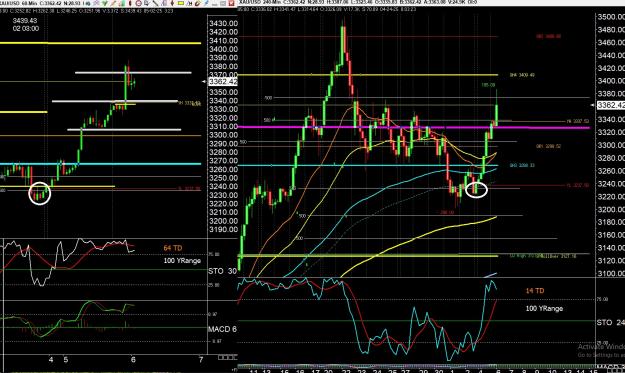Select the yellow rectangle drawing tool
Image resolution: width=625 pixels, height=373 pixels.
tap(181, 3)
